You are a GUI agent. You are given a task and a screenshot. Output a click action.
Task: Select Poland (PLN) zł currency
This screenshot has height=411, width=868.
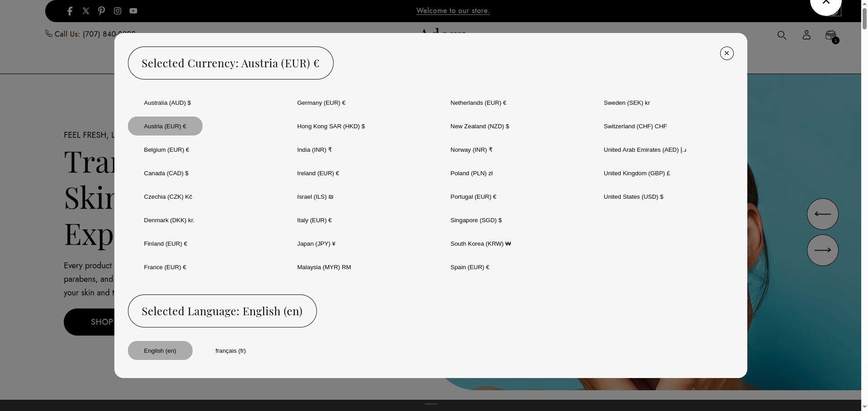click(x=472, y=173)
